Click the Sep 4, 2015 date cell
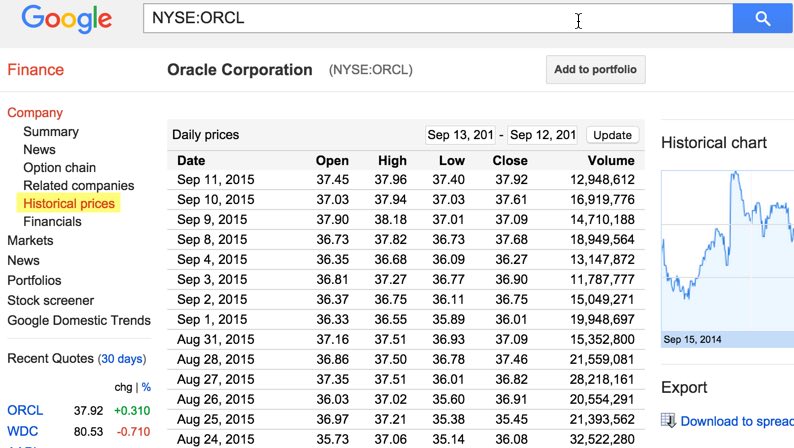Image resolution: width=794 pixels, height=448 pixels. 212,260
